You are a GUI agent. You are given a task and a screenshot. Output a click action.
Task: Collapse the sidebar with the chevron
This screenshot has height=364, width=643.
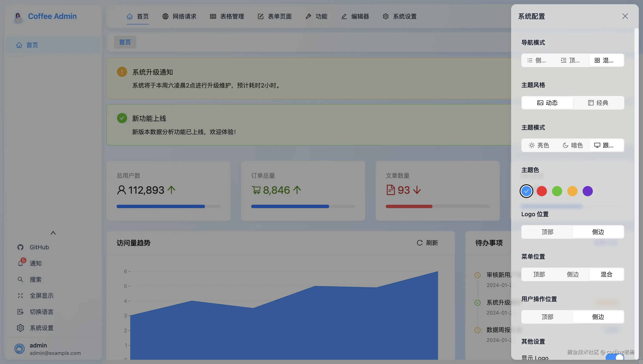(x=53, y=233)
